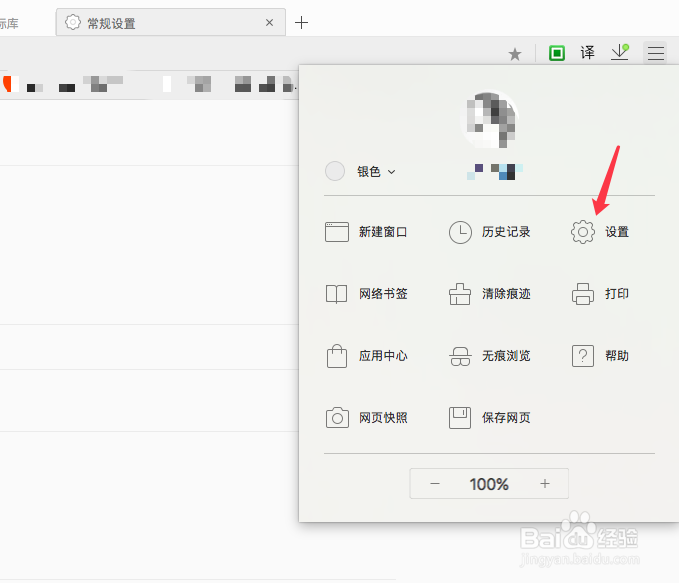Image resolution: width=679 pixels, height=583 pixels.
Task: Click the bookmark star icon
Action: pyautogui.click(x=515, y=54)
